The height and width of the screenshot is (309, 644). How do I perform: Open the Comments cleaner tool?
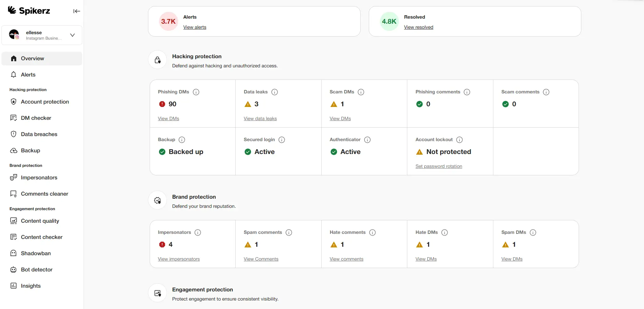(44, 194)
